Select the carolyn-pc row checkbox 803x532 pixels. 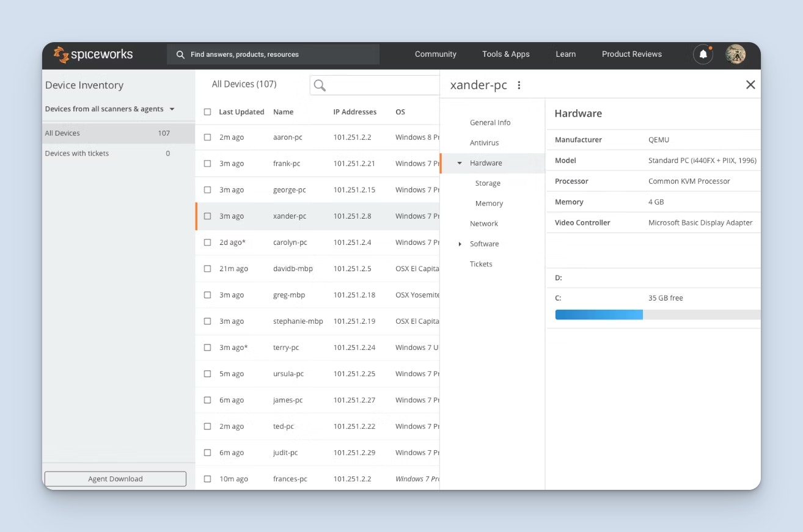coord(208,242)
